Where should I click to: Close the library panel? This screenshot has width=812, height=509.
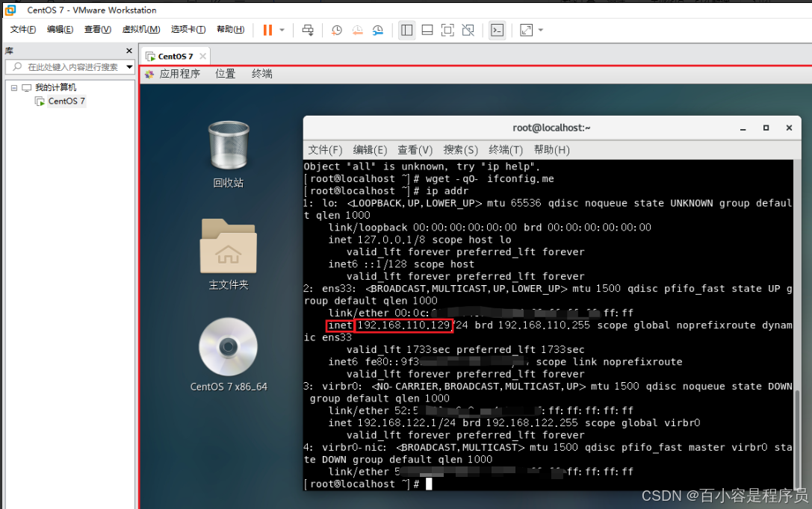point(129,51)
